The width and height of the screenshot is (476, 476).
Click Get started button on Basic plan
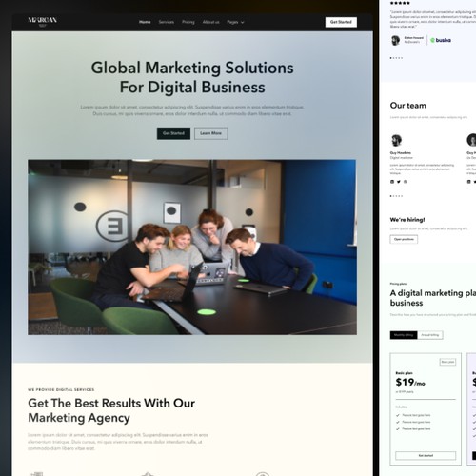tap(426, 456)
